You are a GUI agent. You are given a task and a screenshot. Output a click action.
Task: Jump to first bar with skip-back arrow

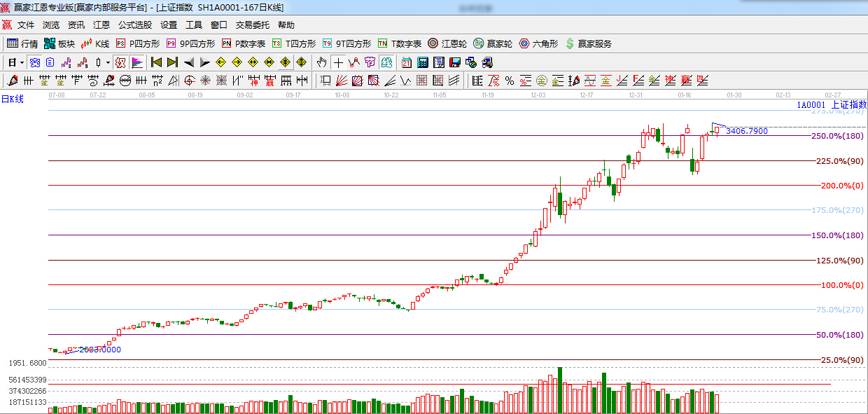click(x=156, y=62)
